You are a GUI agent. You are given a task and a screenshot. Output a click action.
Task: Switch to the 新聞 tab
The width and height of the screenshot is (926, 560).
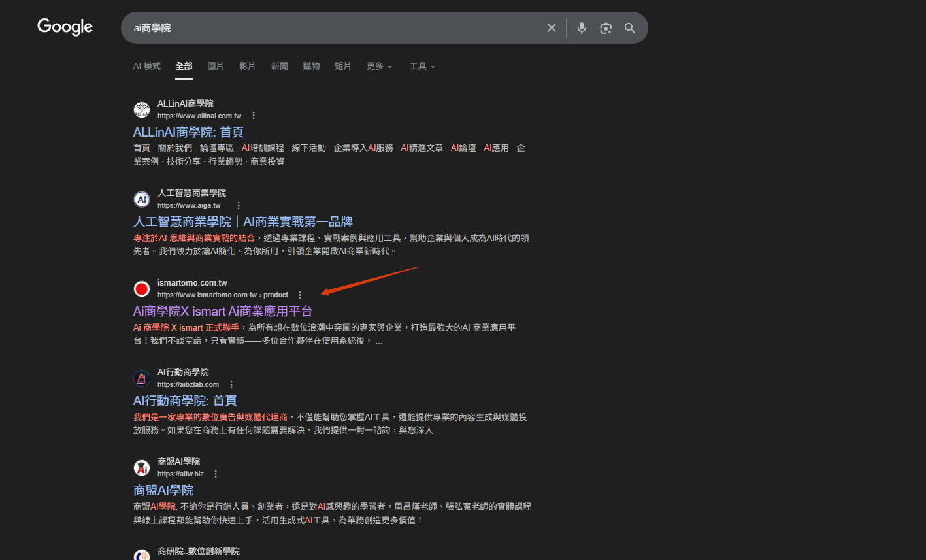coord(279,67)
